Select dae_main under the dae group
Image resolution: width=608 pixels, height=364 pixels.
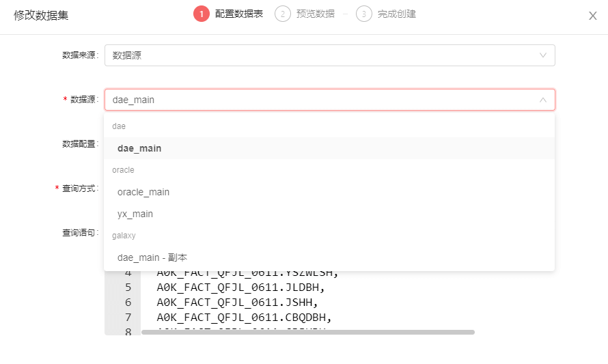tap(139, 148)
